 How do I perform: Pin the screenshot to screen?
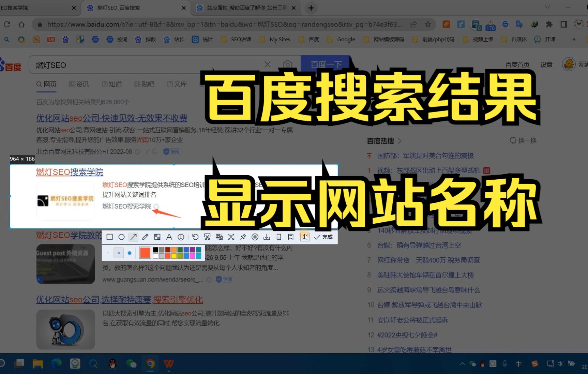tap(243, 237)
